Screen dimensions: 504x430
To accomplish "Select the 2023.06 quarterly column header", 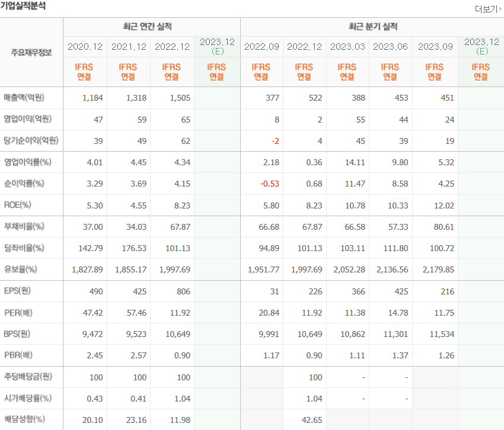I will [390, 47].
